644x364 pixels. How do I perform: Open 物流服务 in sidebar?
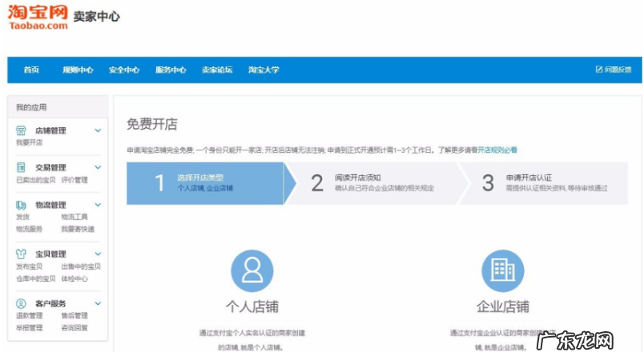[x=29, y=229]
